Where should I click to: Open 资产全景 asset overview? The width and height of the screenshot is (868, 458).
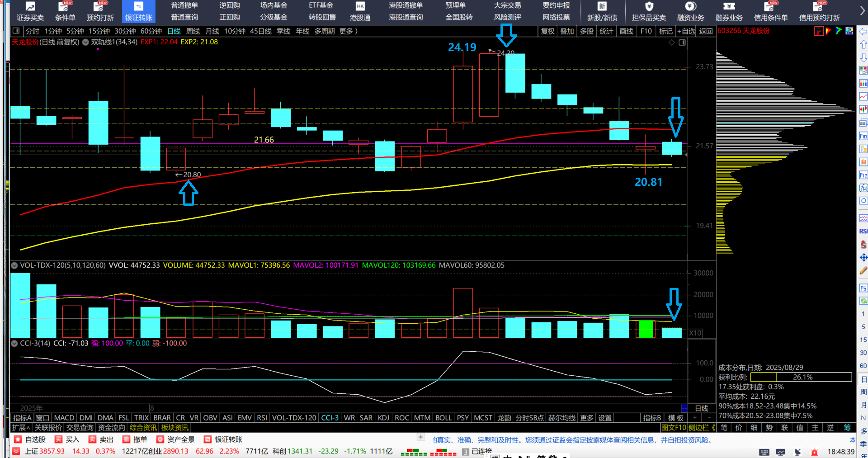[x=175, y=439]
